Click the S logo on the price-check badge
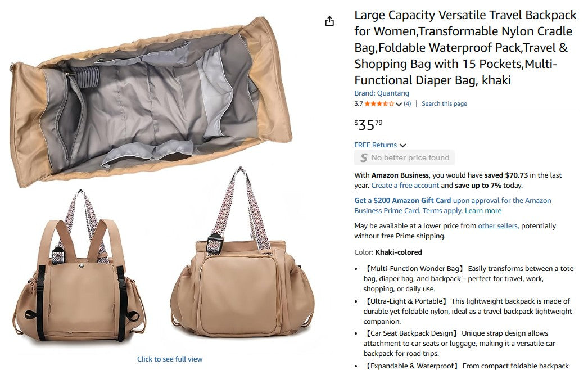 364,157
